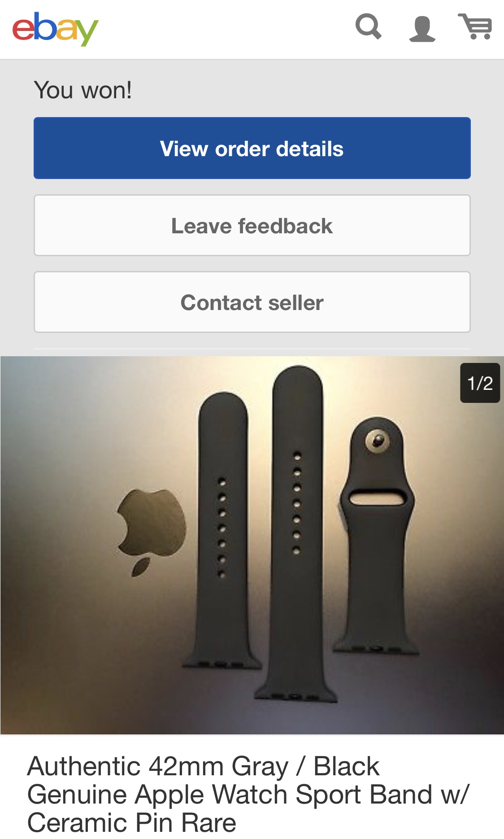
Task: Click the shorter left band in the photo
Action: coord(223,530)
